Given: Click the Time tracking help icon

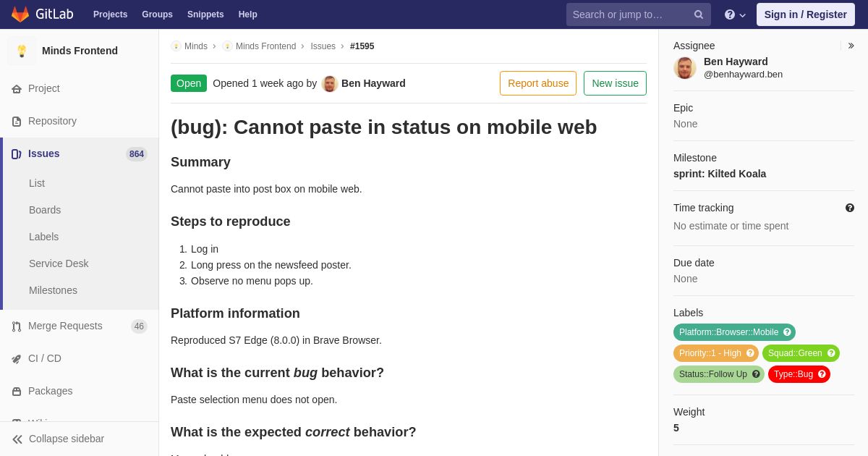Looking at the screenshot, I should point(850,208).
